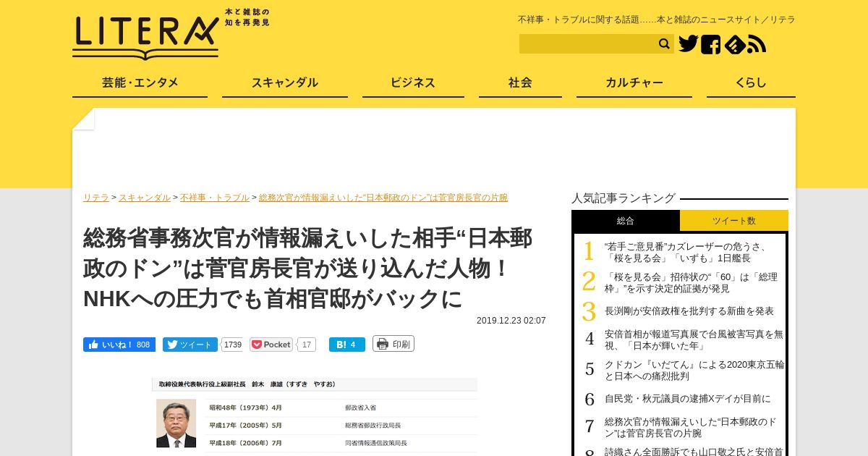The width and height of the screenshot is (868, 456).
Task: Focus the site search input field
Action: point(587,44)
